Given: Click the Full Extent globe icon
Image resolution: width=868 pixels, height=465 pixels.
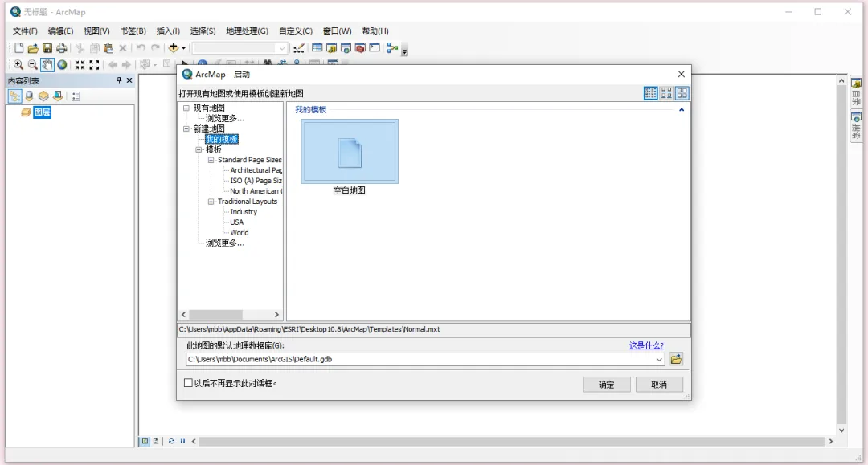Looking at the screenshot, I should coord(62,65).
